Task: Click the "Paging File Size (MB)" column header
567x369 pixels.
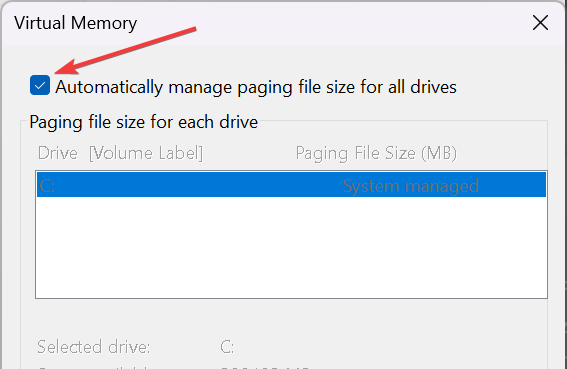Action: [376, 153]
